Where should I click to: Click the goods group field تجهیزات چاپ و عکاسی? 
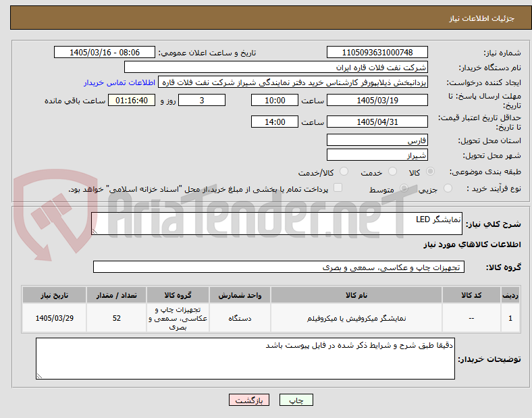(279, 267)
